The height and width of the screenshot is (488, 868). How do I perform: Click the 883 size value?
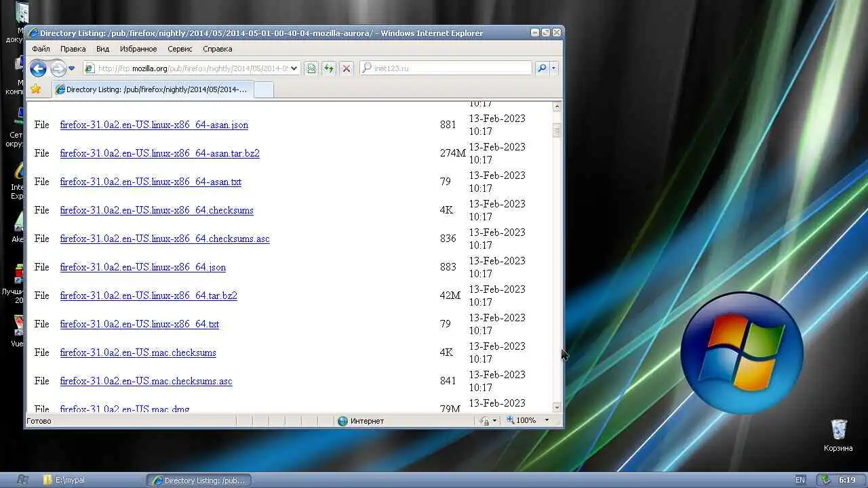click(x=448, y=267)
